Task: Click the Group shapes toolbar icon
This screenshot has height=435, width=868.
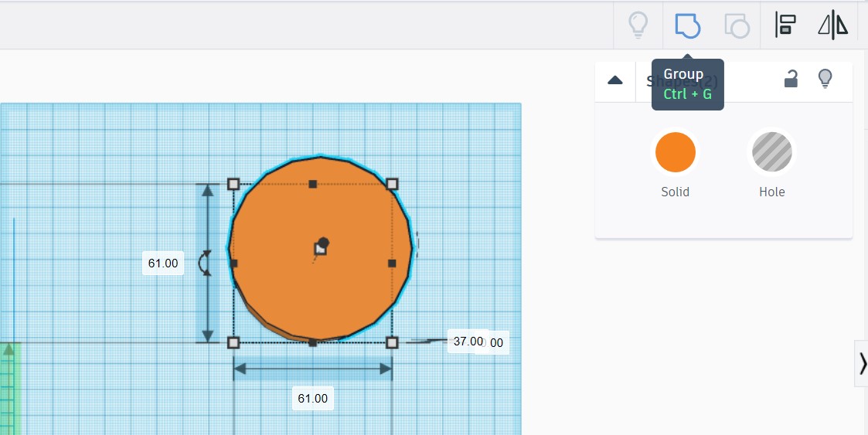Action: (688, 25)
